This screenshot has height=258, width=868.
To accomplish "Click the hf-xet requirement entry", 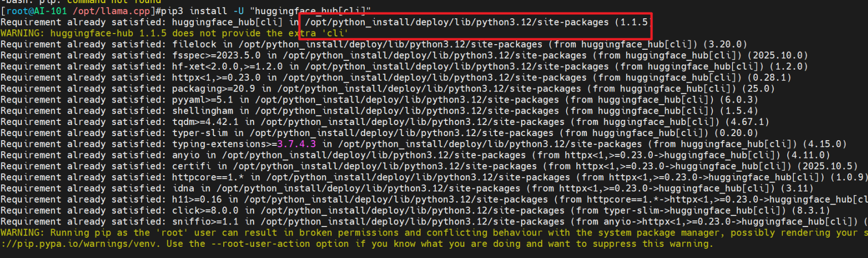I will click(x=227, y=67).
